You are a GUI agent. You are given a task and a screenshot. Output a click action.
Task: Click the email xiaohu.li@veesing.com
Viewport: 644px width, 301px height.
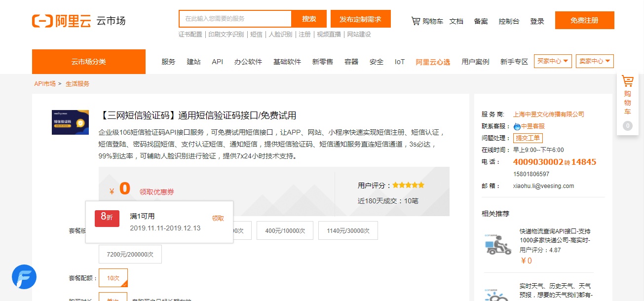(x=544, y=186)
